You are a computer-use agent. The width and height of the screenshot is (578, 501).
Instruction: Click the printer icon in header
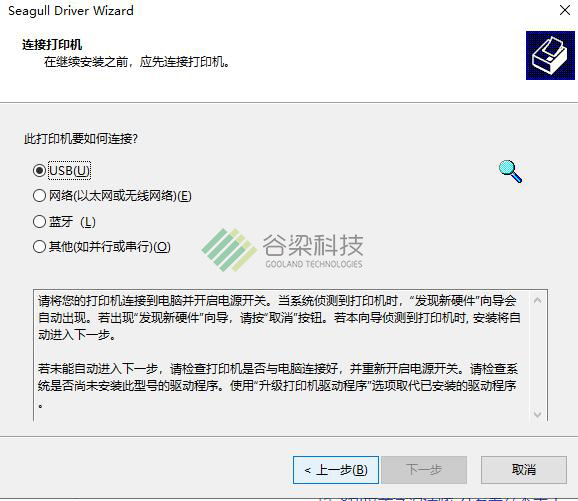(x=550, y=55)
